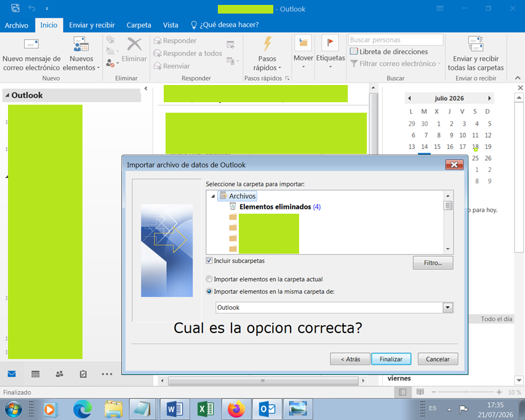This screenshot has width=525, height=420.
Task: Open the Carpeta ribbon tab
Action: (138, 25)
